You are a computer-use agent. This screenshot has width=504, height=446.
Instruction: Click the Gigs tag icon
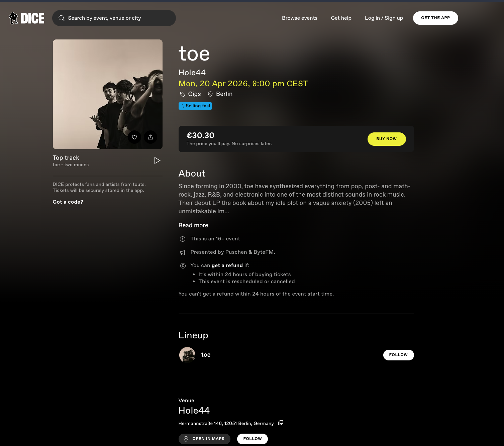[182, 94]
